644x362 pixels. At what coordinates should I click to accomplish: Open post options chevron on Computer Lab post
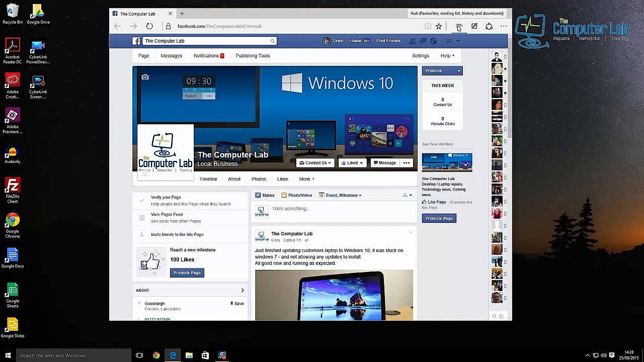411,232
